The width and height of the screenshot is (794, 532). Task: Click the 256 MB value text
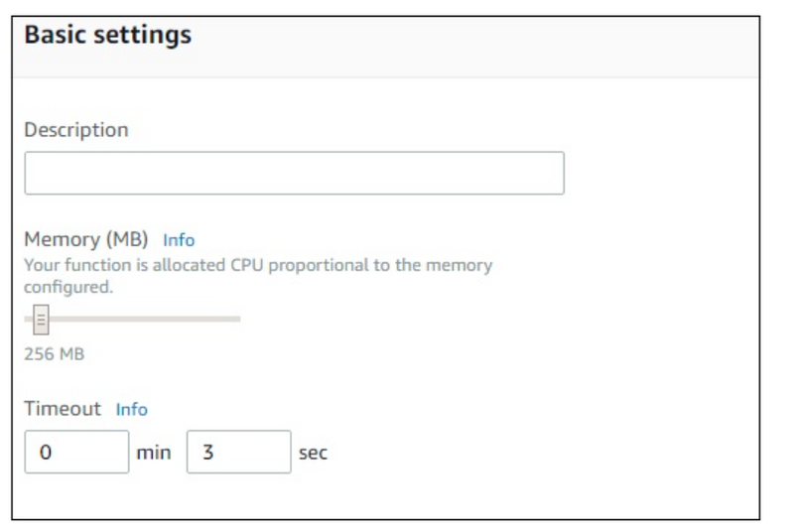pyautogui.click(x=54, y=354)
